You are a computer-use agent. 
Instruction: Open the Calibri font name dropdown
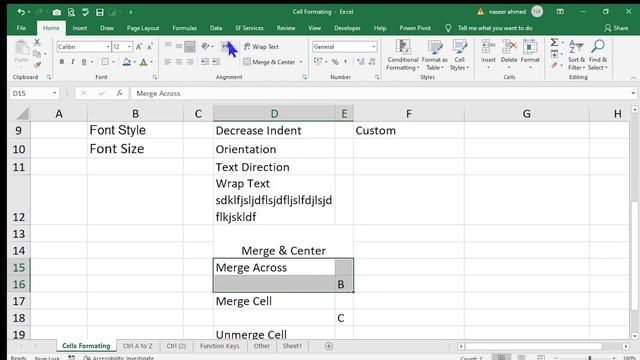(108, 47)
